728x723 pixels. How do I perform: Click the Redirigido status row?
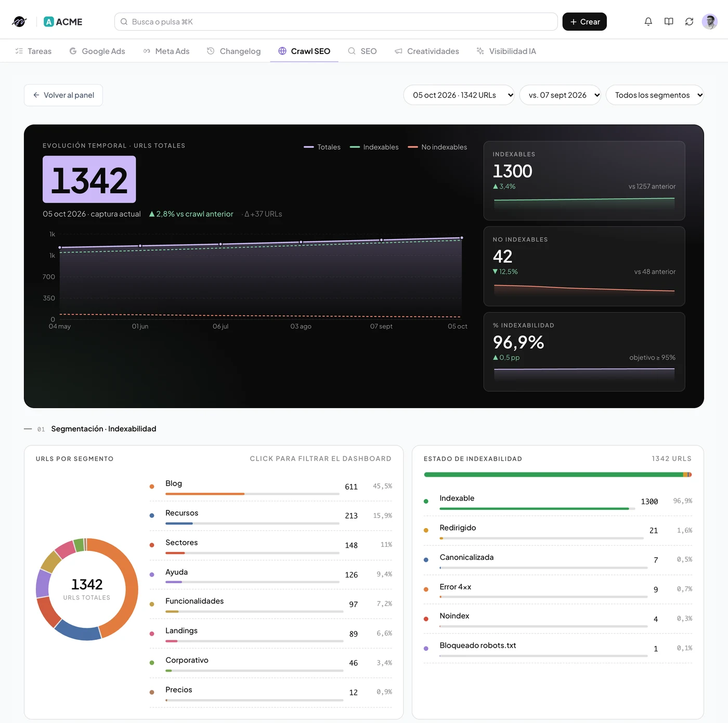pyautogui.click(x=558, y=531)
